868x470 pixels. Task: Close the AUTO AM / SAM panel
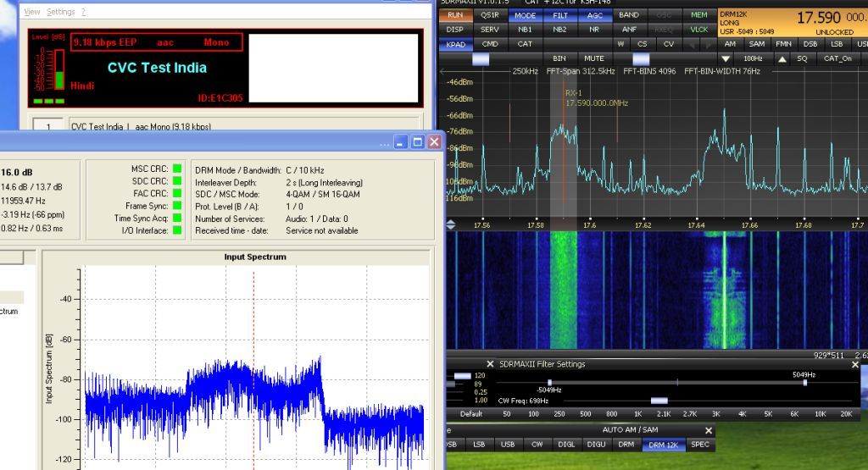tap(709, 430)
